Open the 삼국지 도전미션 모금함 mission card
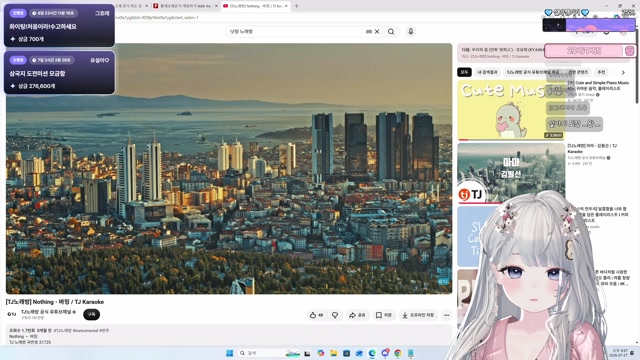The width and height of the screenshot is (640, 360). 59,73
